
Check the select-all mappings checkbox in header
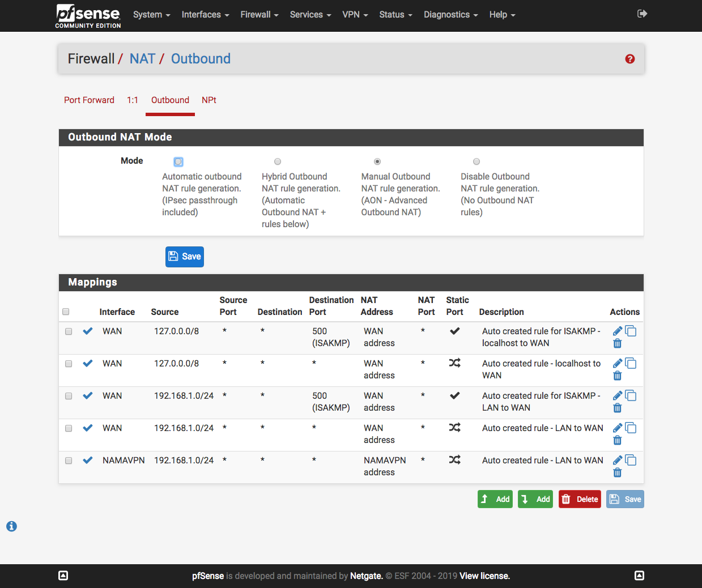click(66, 312)
